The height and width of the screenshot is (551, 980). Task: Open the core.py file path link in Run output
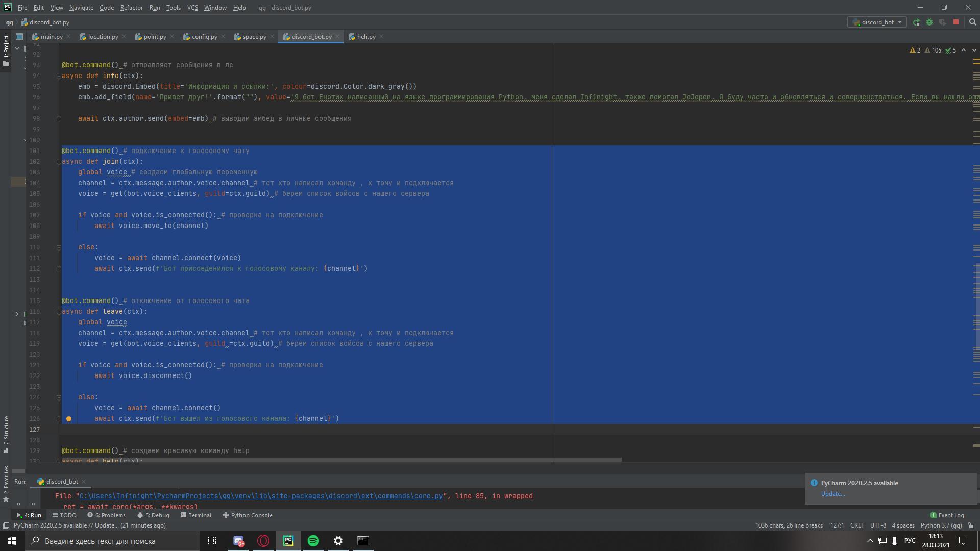[261, 496]
